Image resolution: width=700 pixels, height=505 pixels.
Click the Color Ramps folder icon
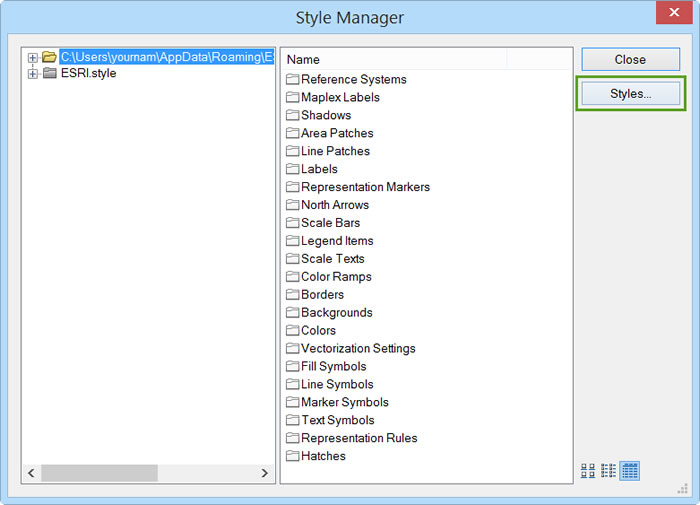(293, 277)
